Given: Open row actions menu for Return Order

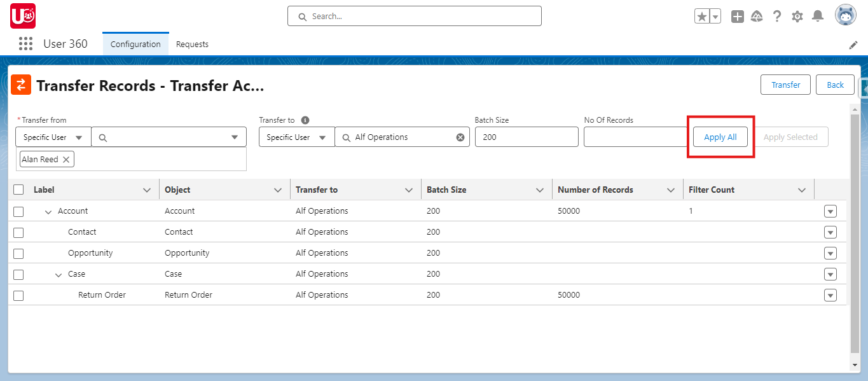Looking at the screenshot, I should pyautogui.click(x=830, y=295).
